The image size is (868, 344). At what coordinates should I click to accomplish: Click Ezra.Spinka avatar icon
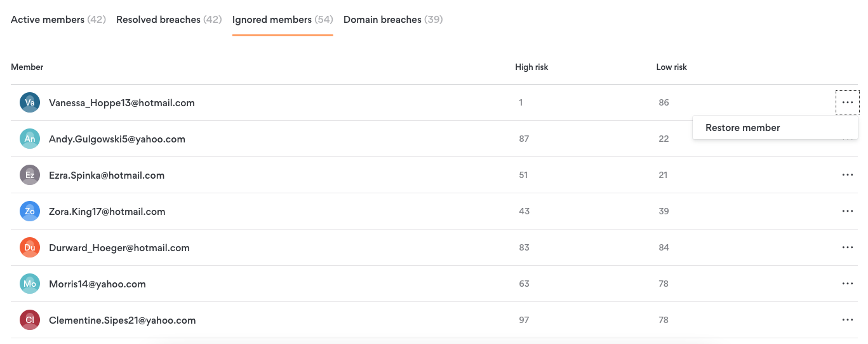[30, 175]
